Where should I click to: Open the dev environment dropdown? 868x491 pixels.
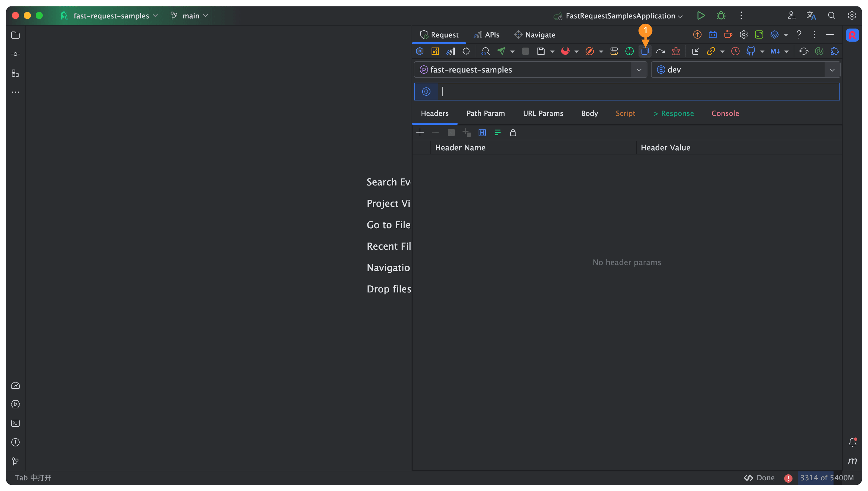[x=832, y=70]
